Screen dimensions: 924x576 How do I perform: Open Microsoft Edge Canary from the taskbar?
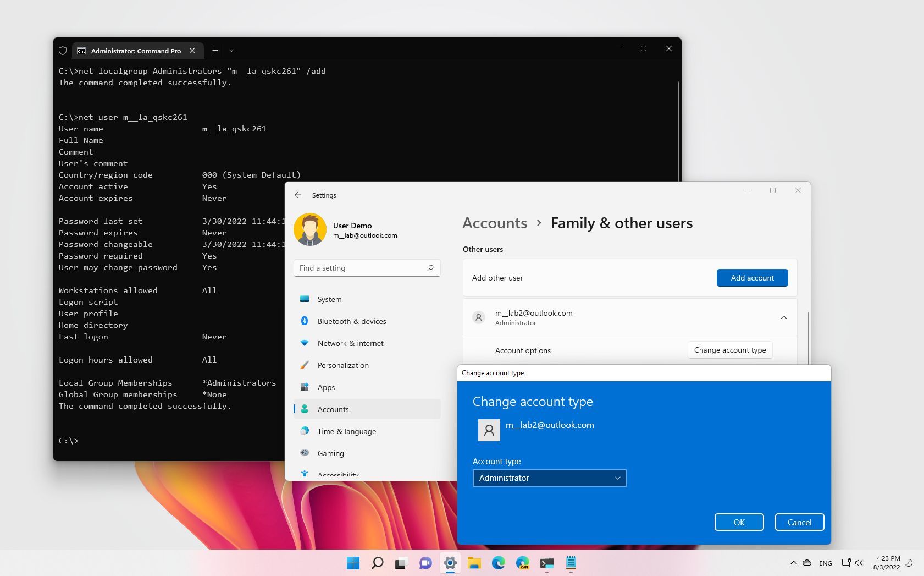click(522, 563)
